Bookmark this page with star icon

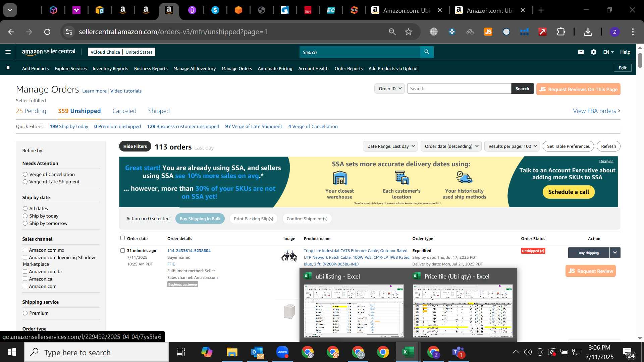tap(408, 32)
